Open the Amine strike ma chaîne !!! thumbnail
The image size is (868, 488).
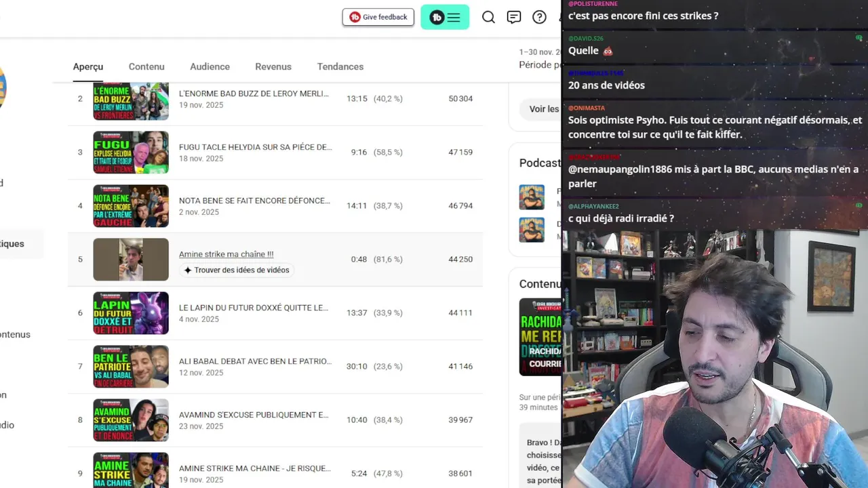coord(131,260)
